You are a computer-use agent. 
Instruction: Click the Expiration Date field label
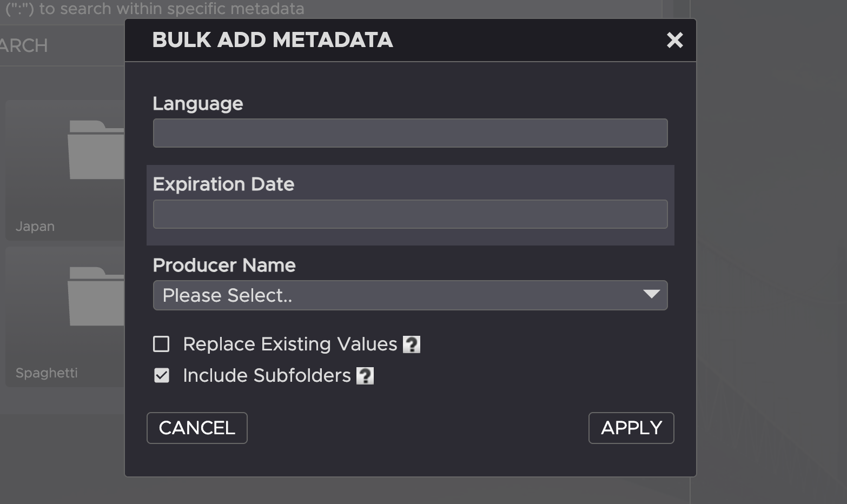click(223, 184)
